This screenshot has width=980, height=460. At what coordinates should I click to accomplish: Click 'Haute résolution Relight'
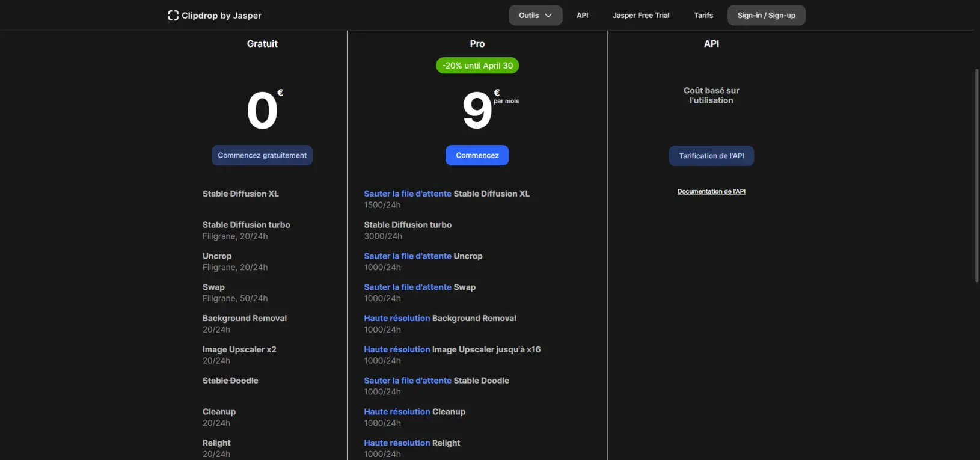(x=412, y=443)
